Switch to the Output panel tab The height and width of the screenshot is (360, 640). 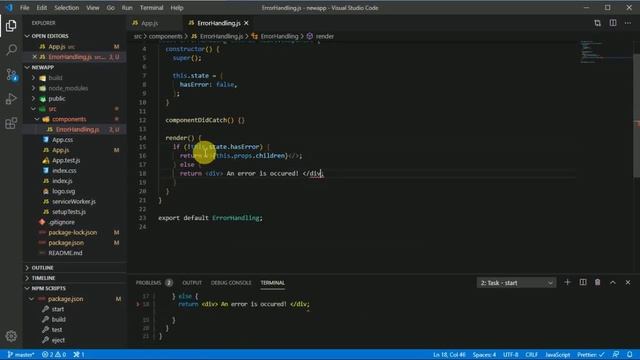(x=192, y=282)
